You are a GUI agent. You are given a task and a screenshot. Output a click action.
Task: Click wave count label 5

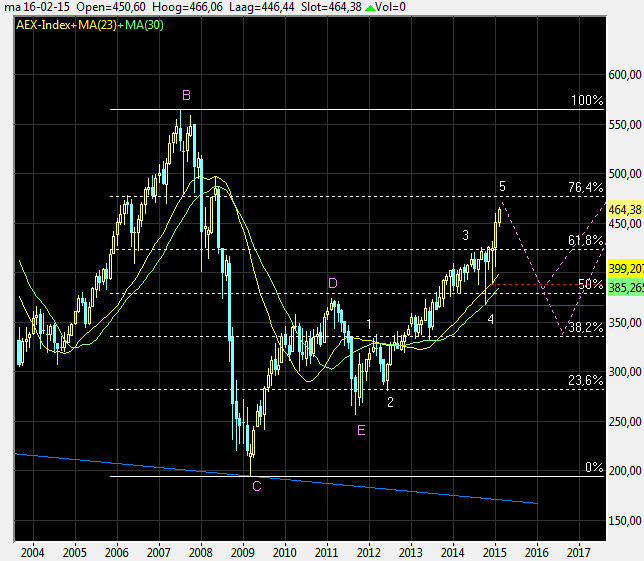click(503, 186)
